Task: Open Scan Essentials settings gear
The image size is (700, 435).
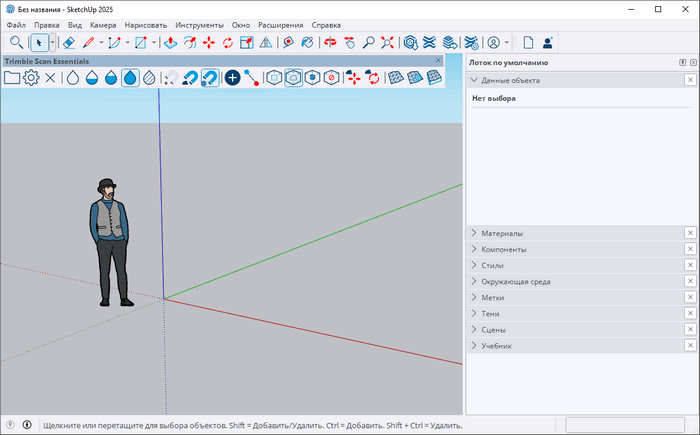Action: (31, 77)
